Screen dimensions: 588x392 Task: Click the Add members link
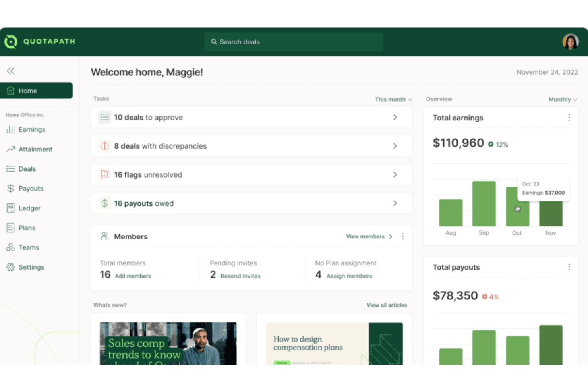tap(133, 276)
